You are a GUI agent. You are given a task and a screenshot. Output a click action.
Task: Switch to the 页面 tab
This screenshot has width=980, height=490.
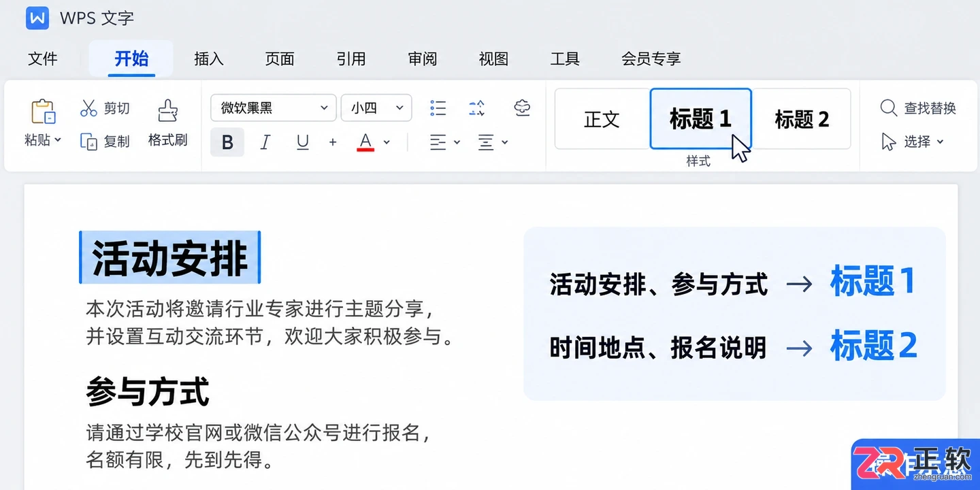[x=280, y=59]
